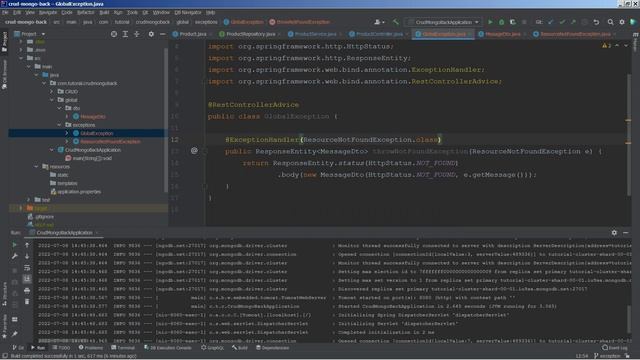Viewport: 640px width, 360px height.
Task: Expand the test folder in project tree
Action: [29, 200]
